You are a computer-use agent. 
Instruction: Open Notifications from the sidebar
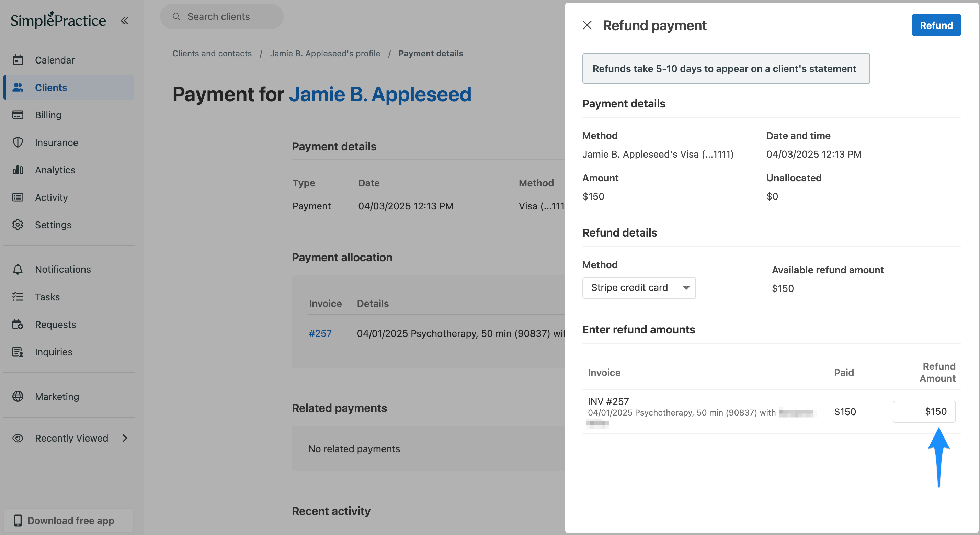(x=68, y=269)
